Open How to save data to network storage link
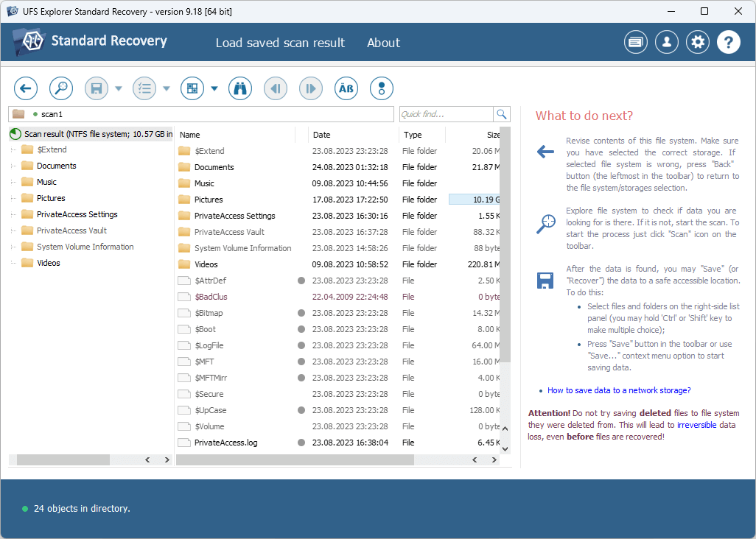 619,390
